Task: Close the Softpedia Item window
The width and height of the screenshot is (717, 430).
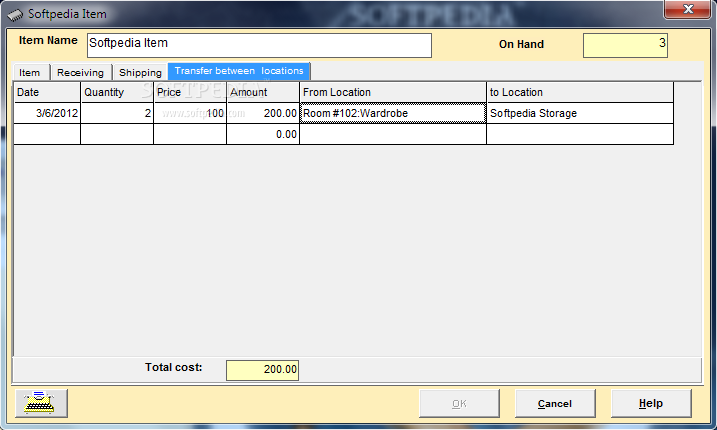Action: tap(687, 9)
